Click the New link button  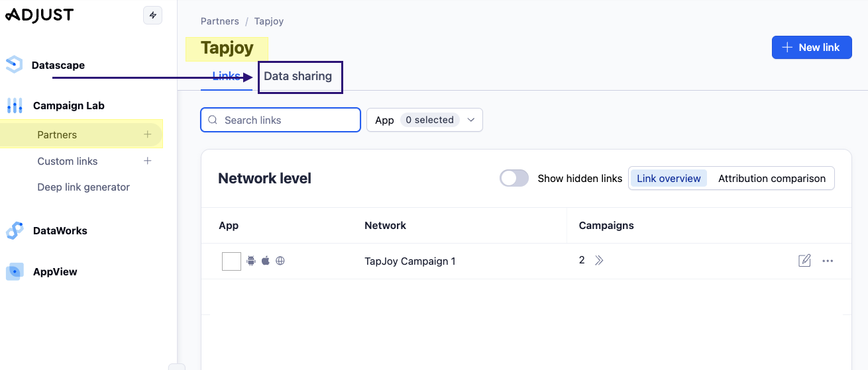(x=812, y=48)
